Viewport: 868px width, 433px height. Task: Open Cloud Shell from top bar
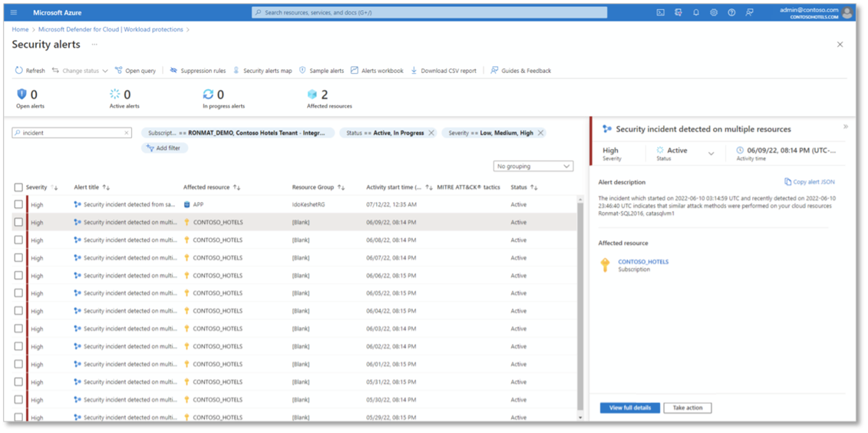(660, 13)
